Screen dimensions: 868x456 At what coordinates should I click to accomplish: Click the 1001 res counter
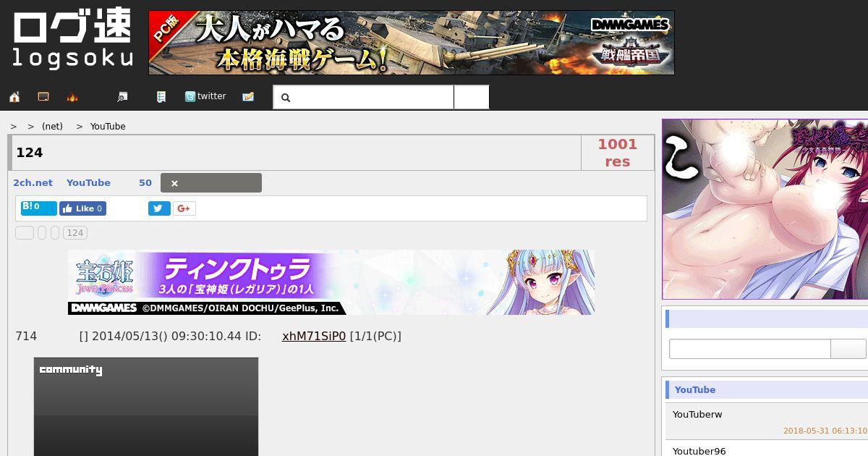617,153
